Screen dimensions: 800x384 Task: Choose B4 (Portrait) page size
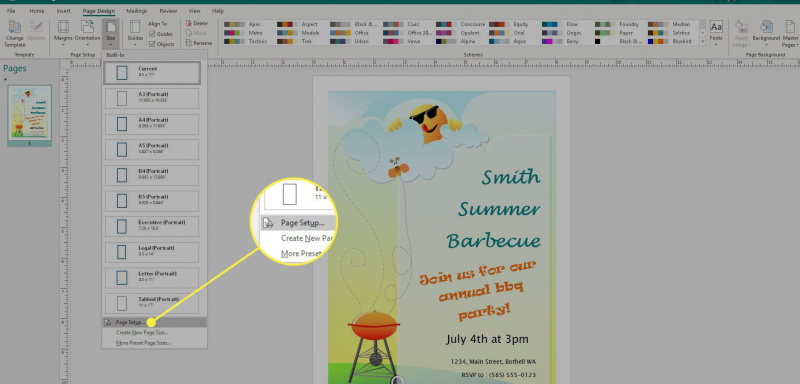[x=152, y=175]
